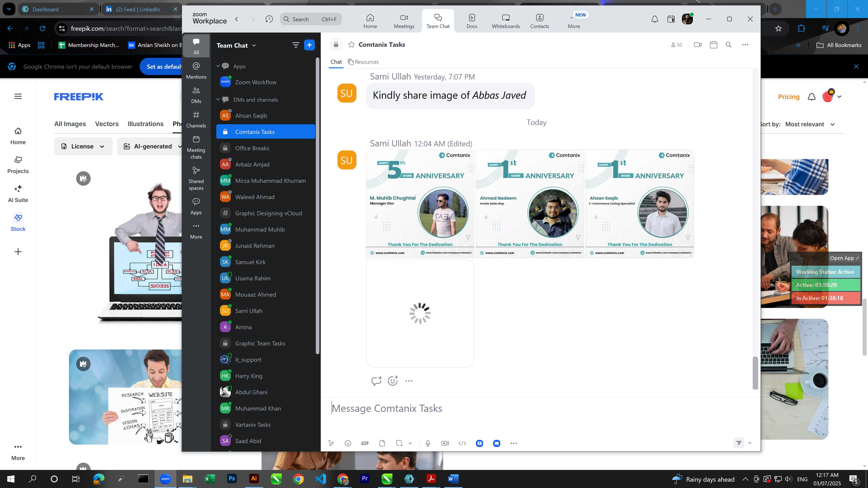Click the Zoom search box
The image size is (868, 488).
pyautogui.click(x=311, y=19)
